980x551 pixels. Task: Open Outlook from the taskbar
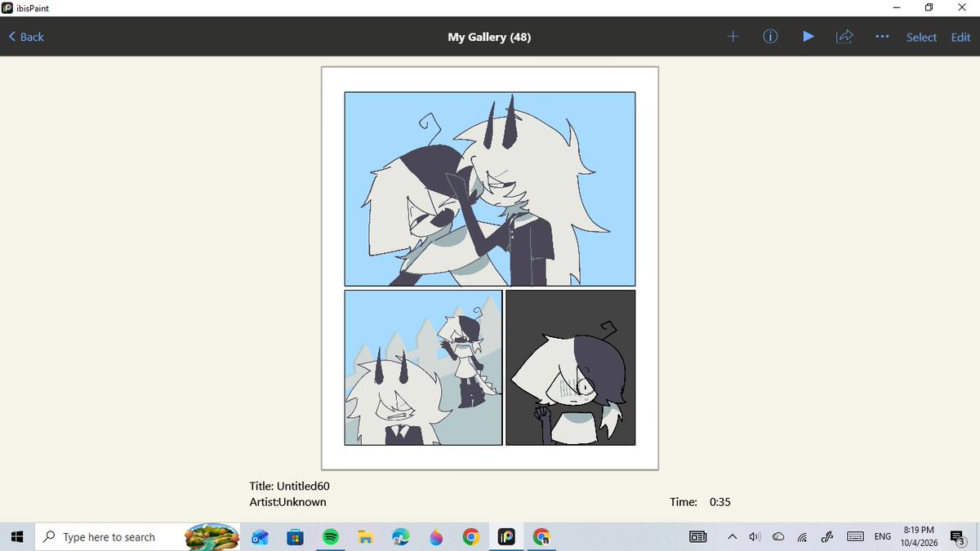(261, 537)
